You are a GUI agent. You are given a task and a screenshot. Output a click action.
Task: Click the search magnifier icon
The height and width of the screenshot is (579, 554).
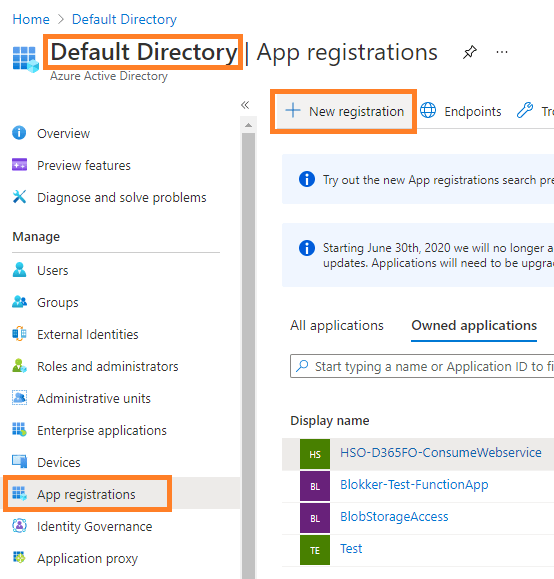tap(302, 366)
